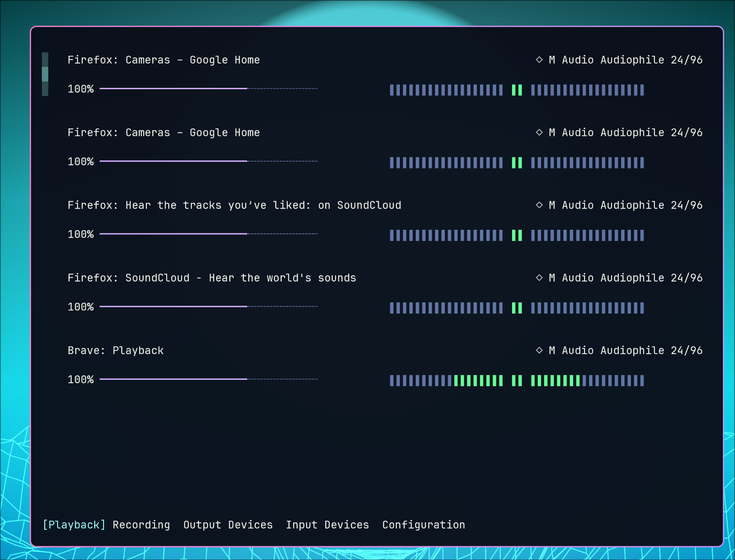Open the Configuration tab
735x560 pixels.
pos(423,525)
